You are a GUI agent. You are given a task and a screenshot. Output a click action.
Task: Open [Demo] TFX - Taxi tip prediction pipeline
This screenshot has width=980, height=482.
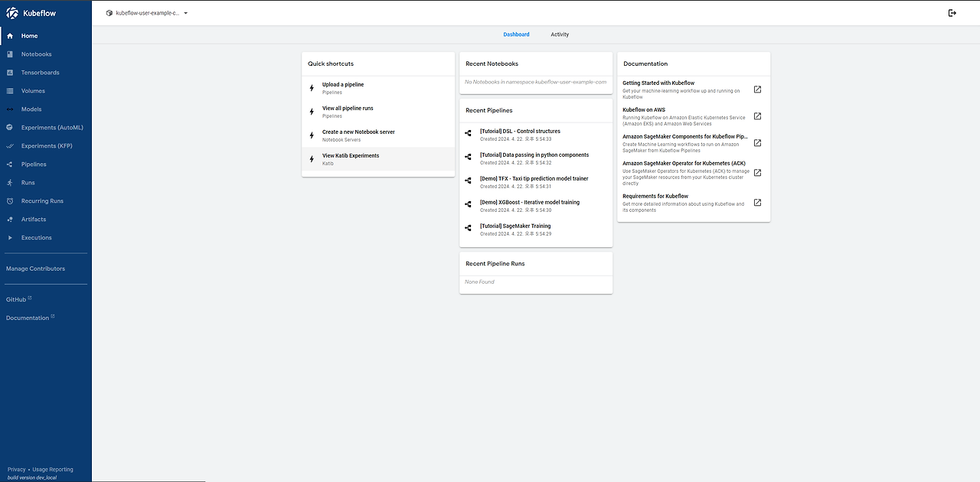tap(536, 182)
